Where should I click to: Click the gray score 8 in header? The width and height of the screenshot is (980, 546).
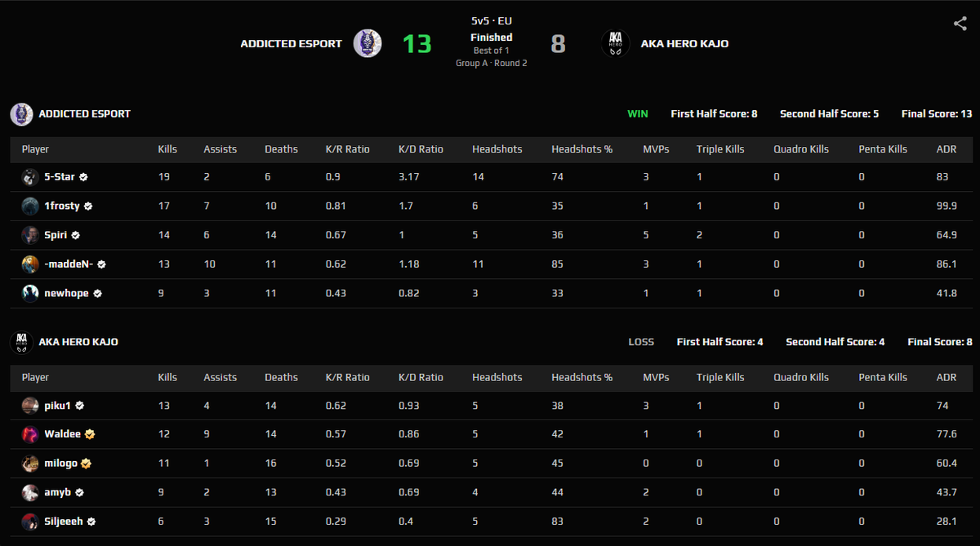(558, 43)
